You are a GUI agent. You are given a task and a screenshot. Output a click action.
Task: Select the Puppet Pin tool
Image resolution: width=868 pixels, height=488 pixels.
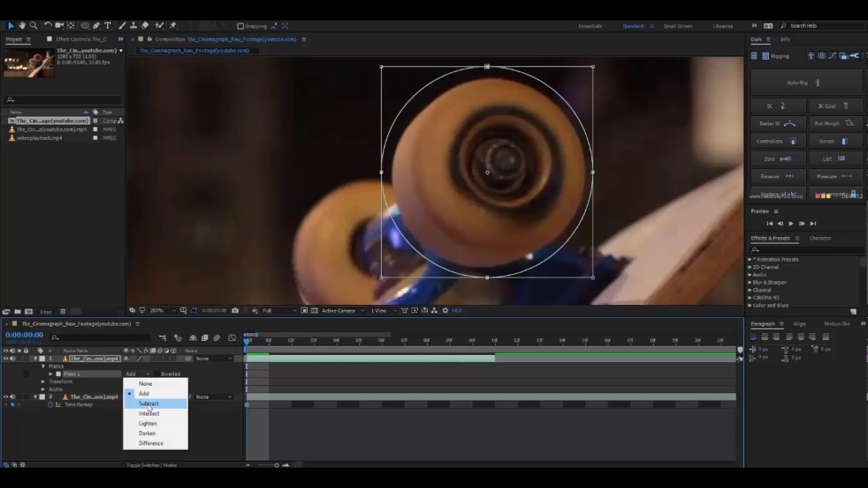coord(172,26)
